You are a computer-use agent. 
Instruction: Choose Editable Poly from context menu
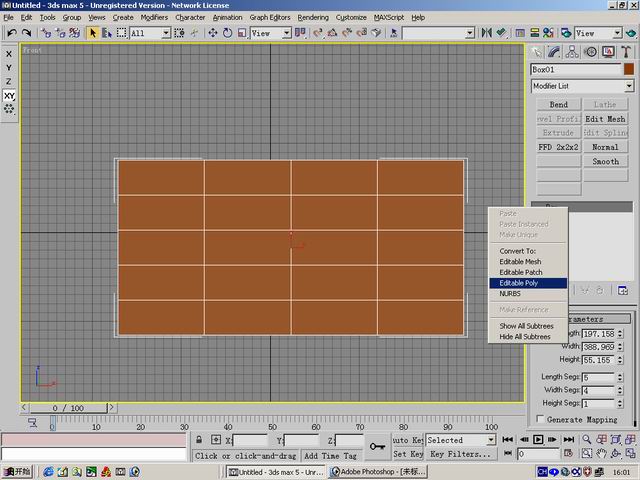coord(519,283)
